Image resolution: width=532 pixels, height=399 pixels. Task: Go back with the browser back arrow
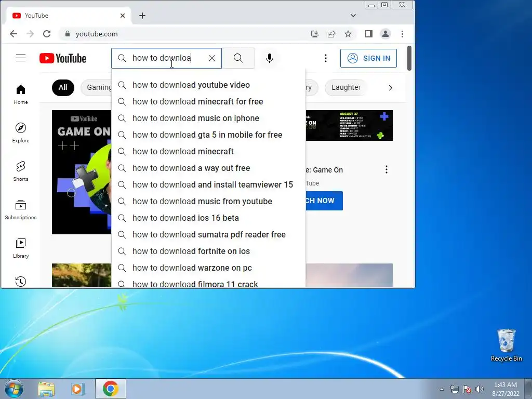[13, 34]
